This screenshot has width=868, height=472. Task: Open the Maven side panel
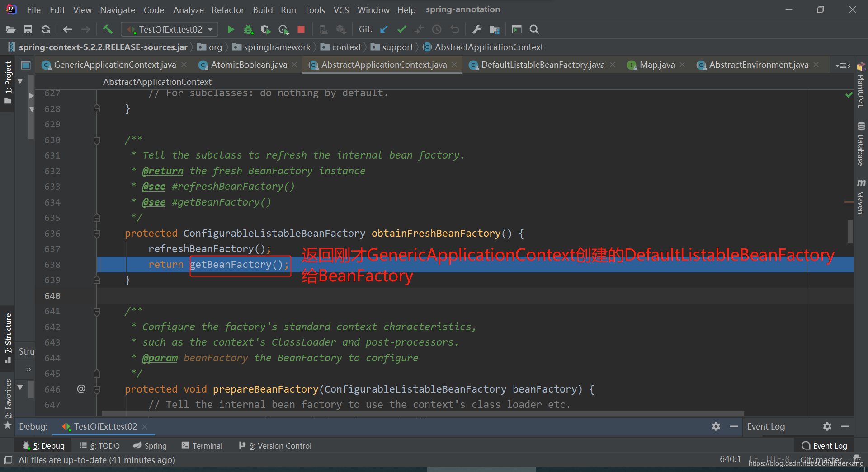[861, 196]
